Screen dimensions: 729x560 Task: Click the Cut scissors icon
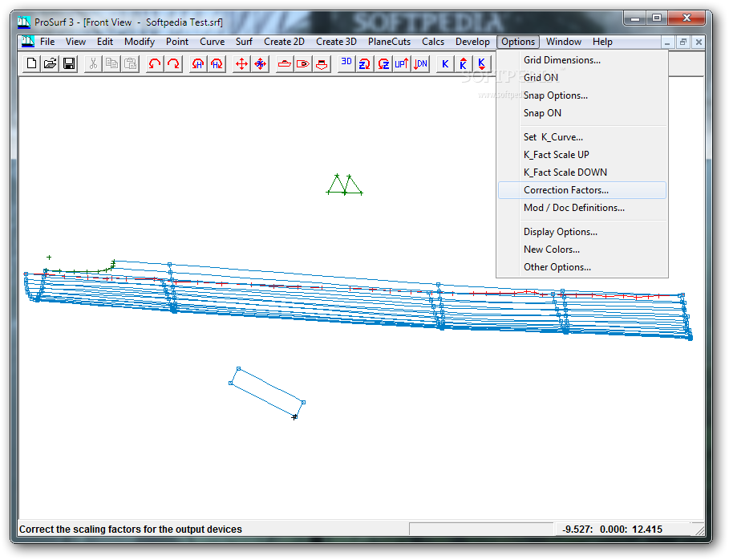(93, 63)
